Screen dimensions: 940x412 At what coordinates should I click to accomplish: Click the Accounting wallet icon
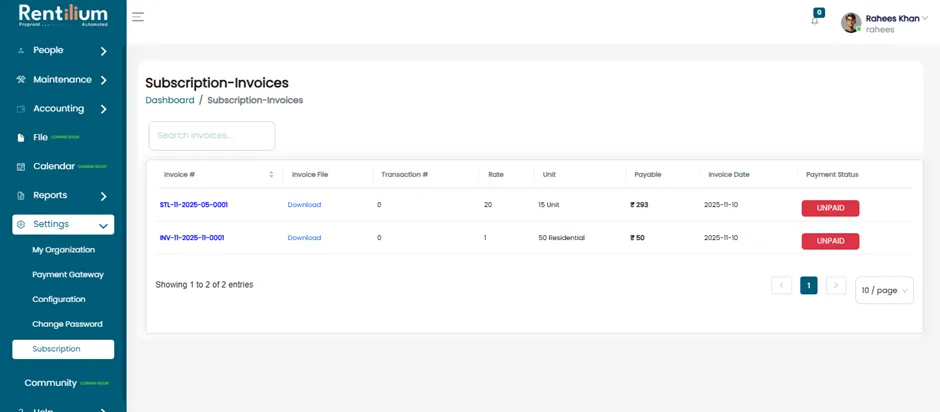tap(21, 109)
